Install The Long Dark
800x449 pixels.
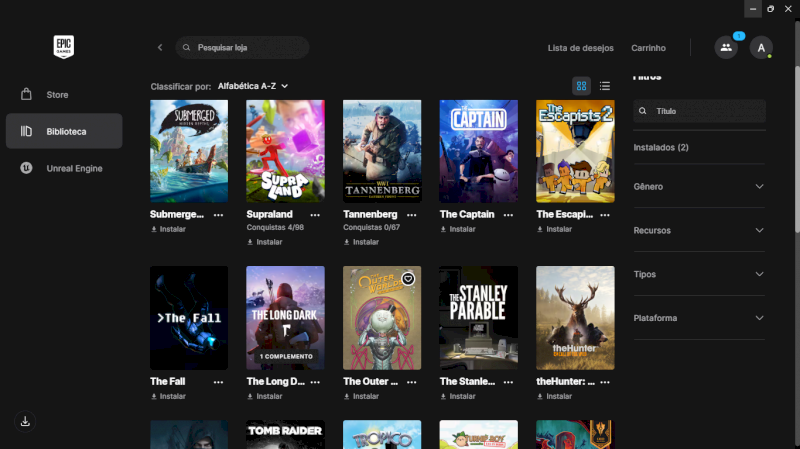(x=265, y=396)
